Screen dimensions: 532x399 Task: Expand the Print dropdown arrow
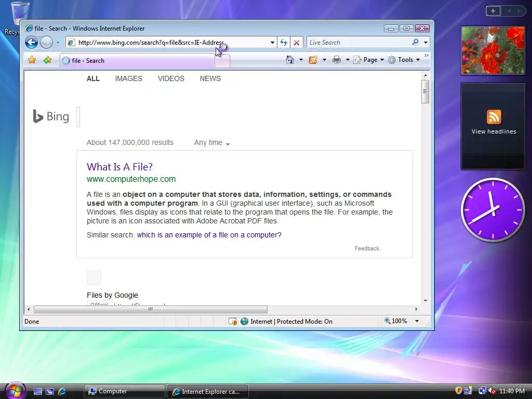tap(348, 60)
